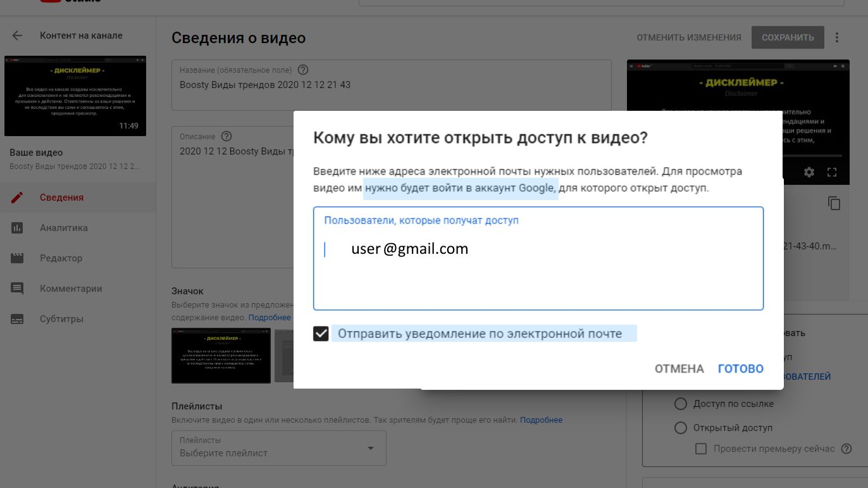Focus the users email field in the dialog
This screenshot has height=488, width=868.
pyautogui.click(x=538, y=258)
